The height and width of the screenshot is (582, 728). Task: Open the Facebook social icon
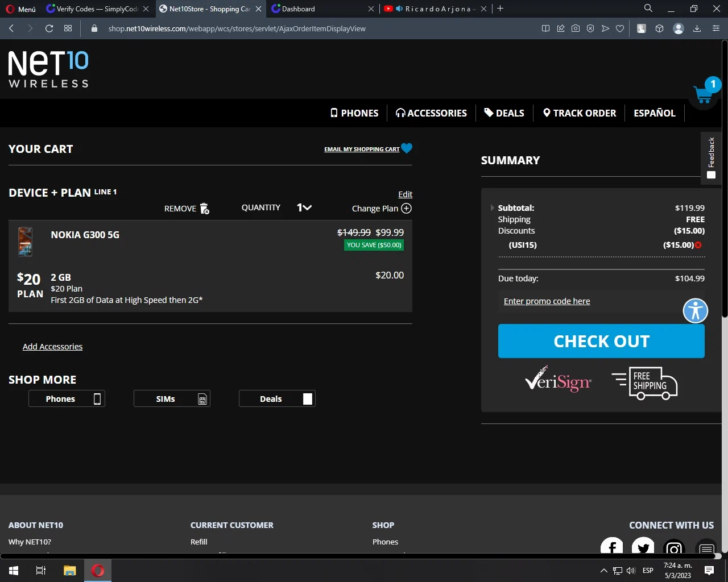612,547
